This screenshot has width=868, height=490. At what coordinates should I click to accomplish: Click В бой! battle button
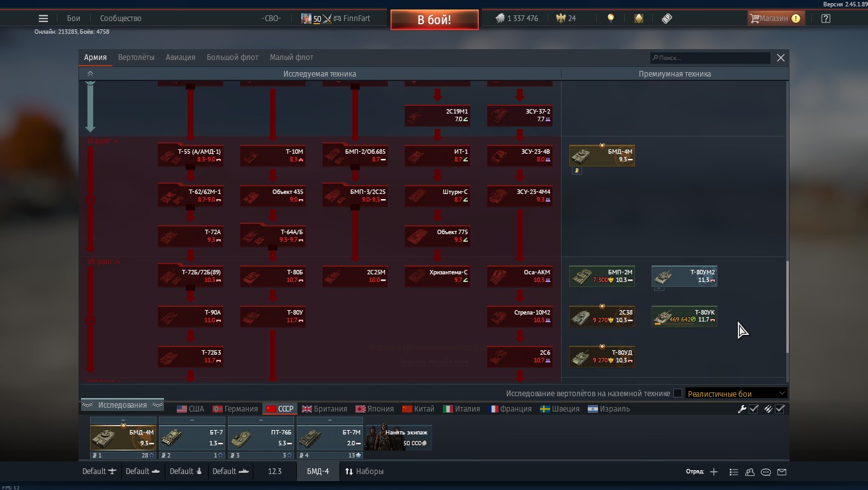pyautogui.click(x=435, y=20)
